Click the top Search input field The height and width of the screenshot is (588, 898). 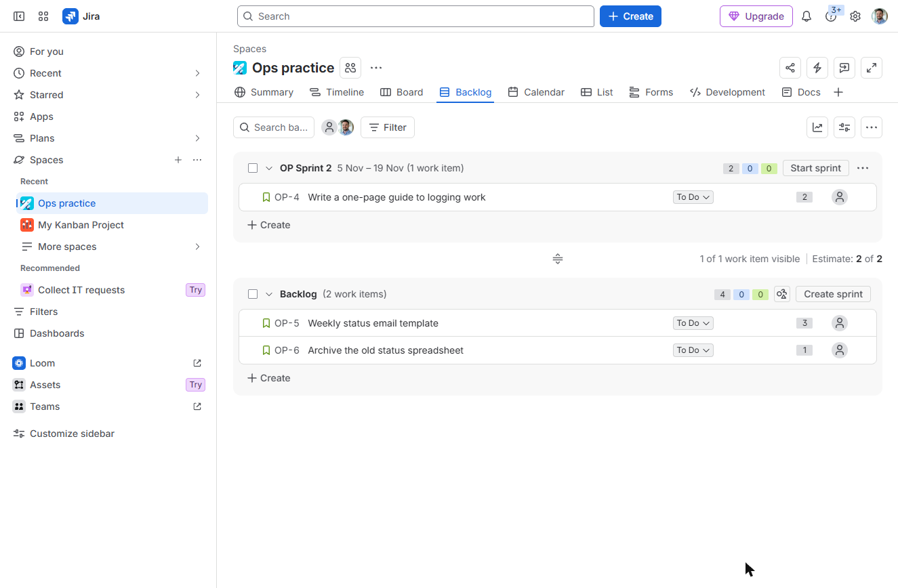[415, 16]
